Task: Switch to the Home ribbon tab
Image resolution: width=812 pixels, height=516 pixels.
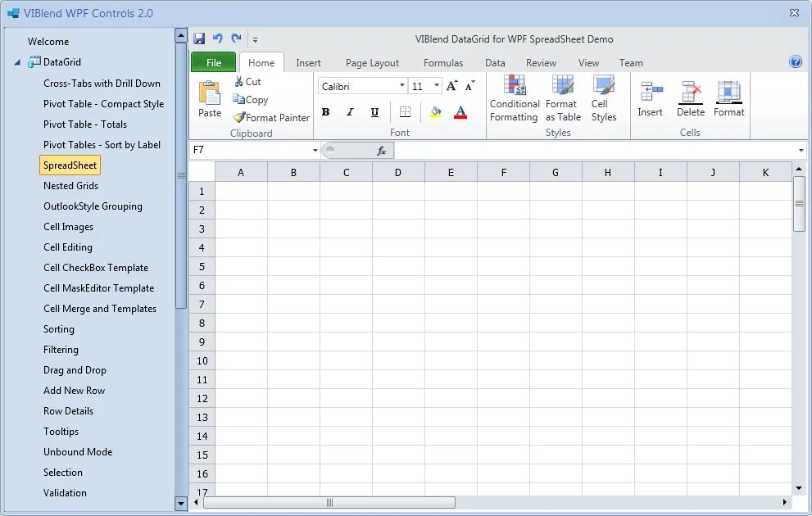Action: coord(261,62)
